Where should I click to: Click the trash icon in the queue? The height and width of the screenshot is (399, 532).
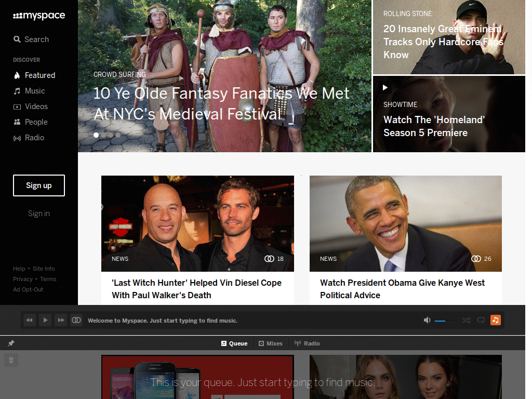pos(11,360)
